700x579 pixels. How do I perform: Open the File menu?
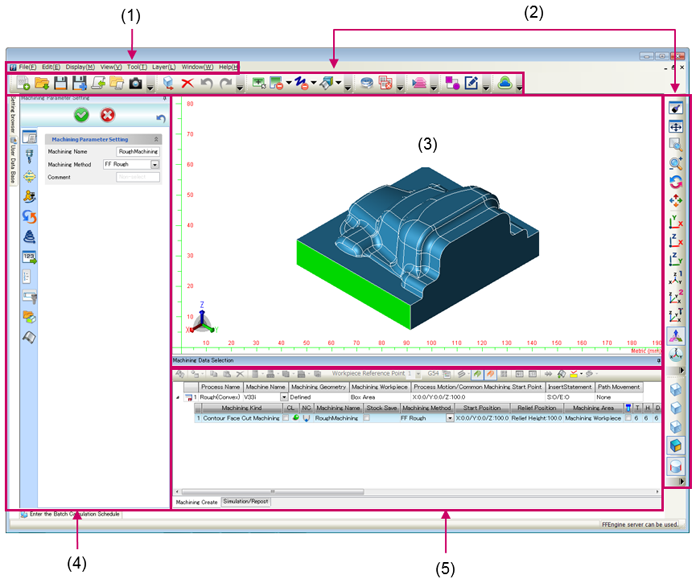coord(27,67)
